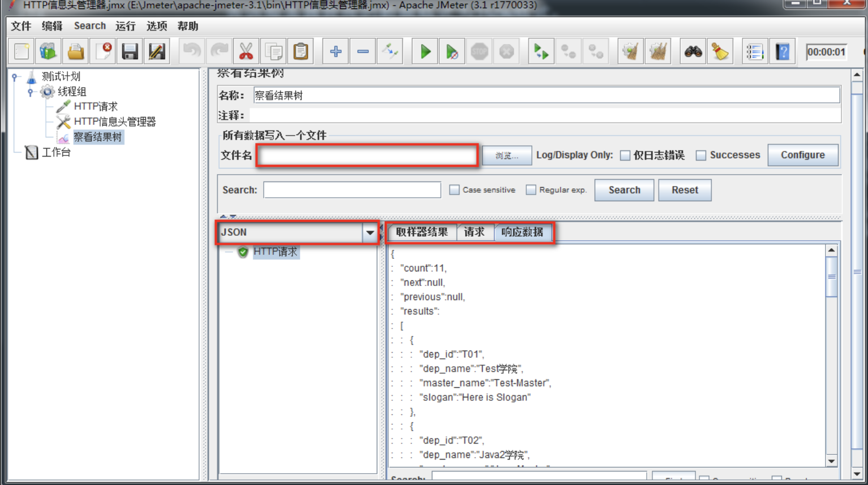Click the 文件名 input field

[367, 155]
